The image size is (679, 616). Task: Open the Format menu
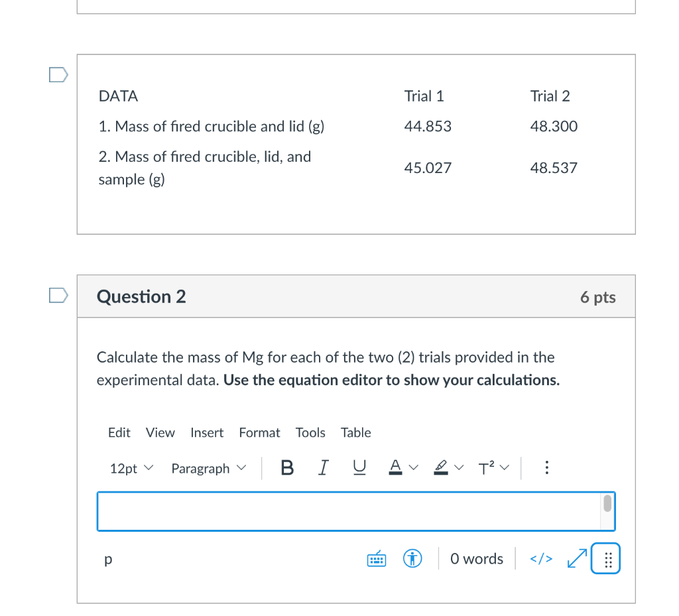pyautogui.click(x=259, y=432)
